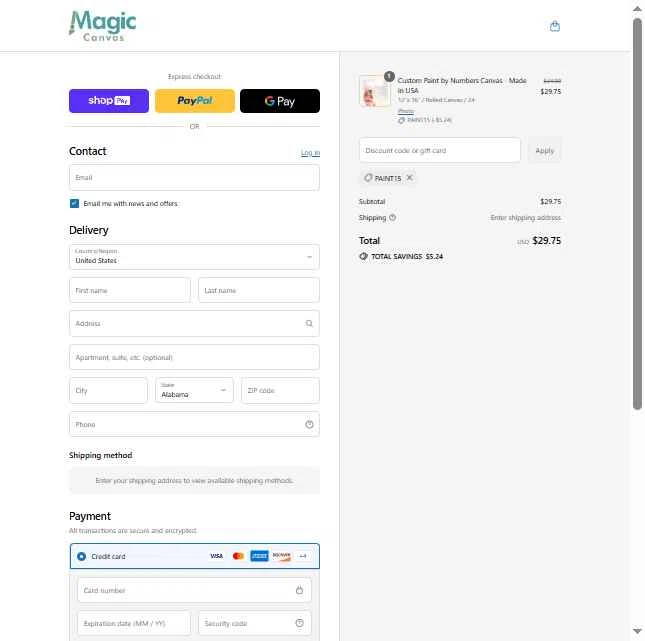The image size is (645, 641).
Task: Apply the discount code
Action: point(545,151)
